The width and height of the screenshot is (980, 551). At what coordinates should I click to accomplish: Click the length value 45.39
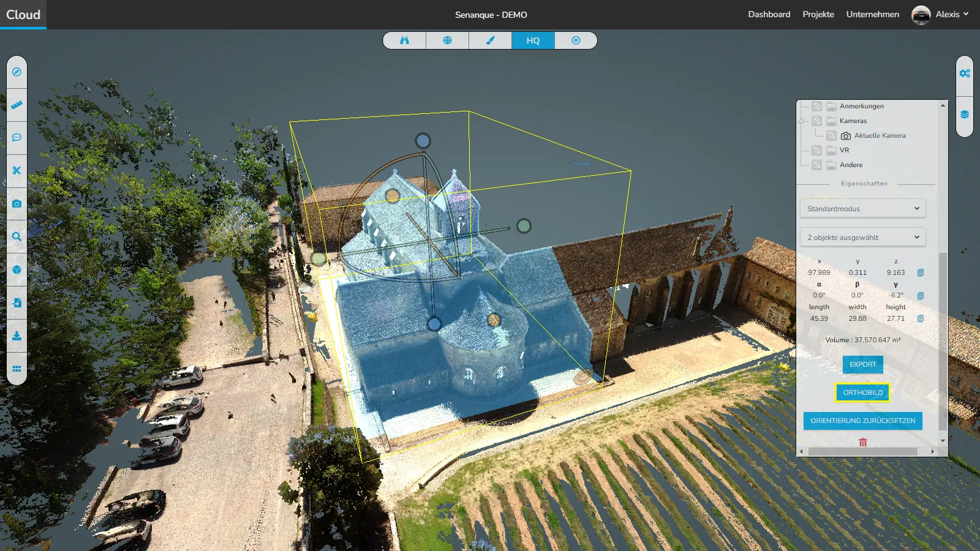819,318
